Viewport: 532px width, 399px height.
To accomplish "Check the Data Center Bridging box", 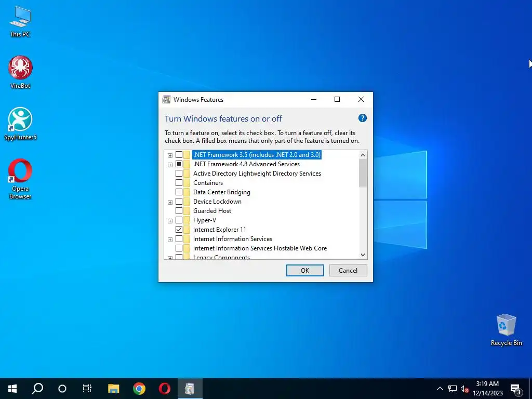I will pos(179,192).
